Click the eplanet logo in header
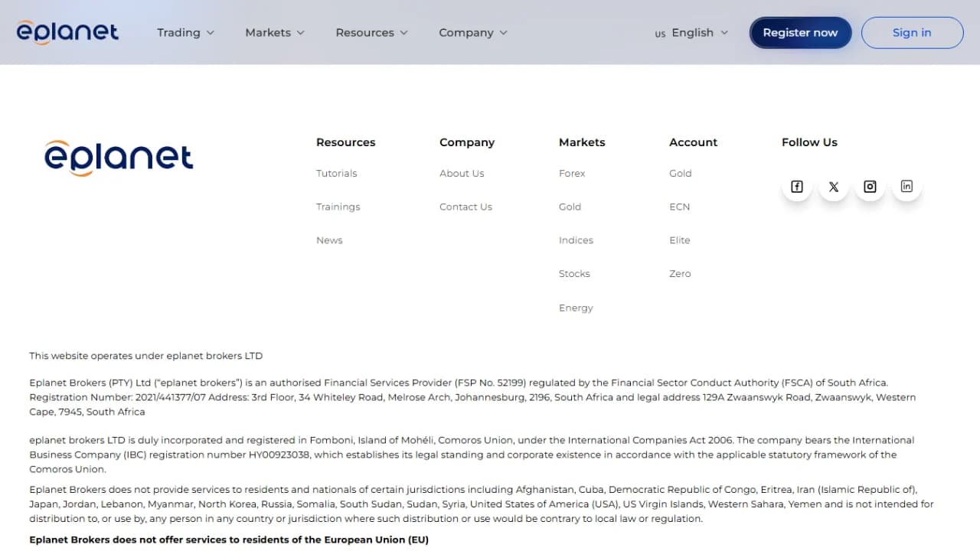980x551 pixels. pyautogui.click(x=67, y=32)
